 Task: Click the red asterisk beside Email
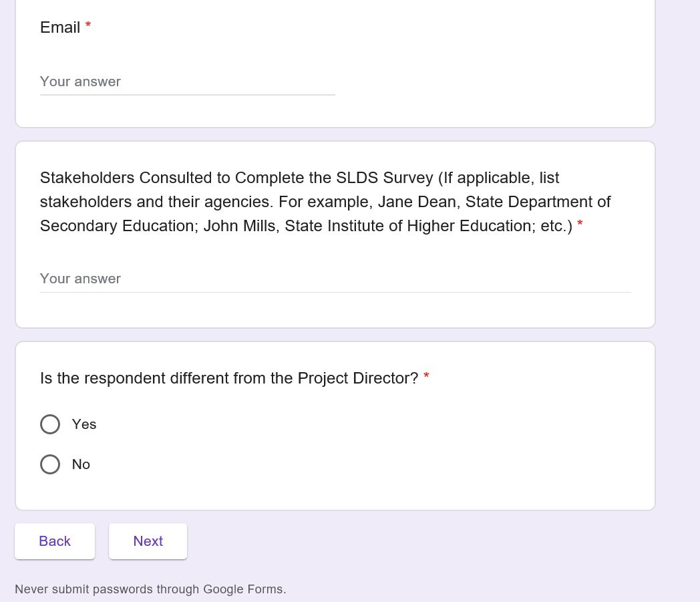tap(88, 27)
